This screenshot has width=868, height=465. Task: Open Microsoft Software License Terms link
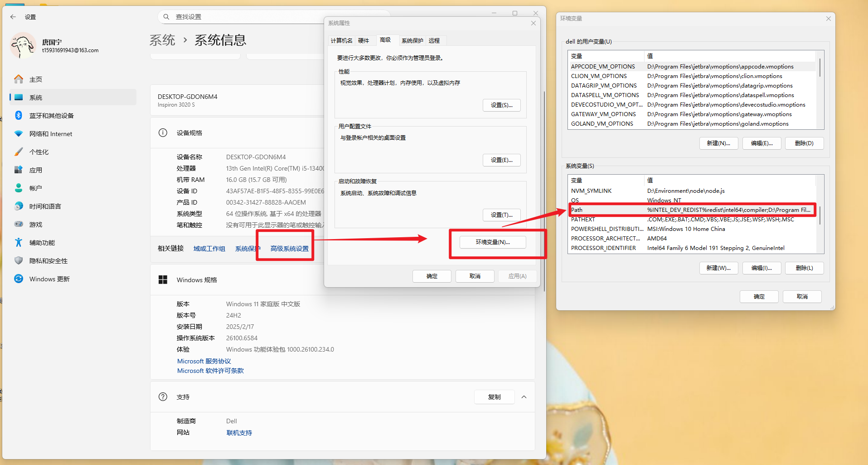(210, 371)
